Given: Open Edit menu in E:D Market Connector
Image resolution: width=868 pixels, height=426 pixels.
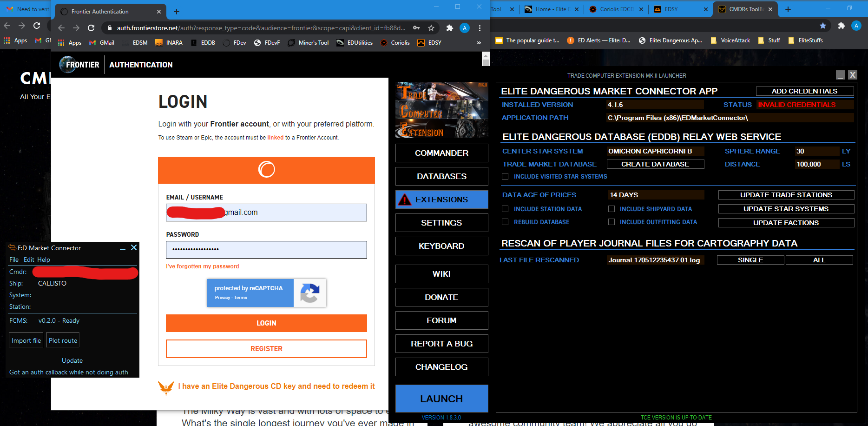Looking at the screenshot, I should coord(29,260).
